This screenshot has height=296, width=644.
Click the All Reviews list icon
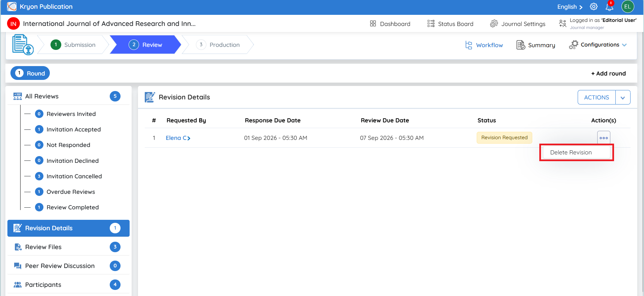pos(18,96)
